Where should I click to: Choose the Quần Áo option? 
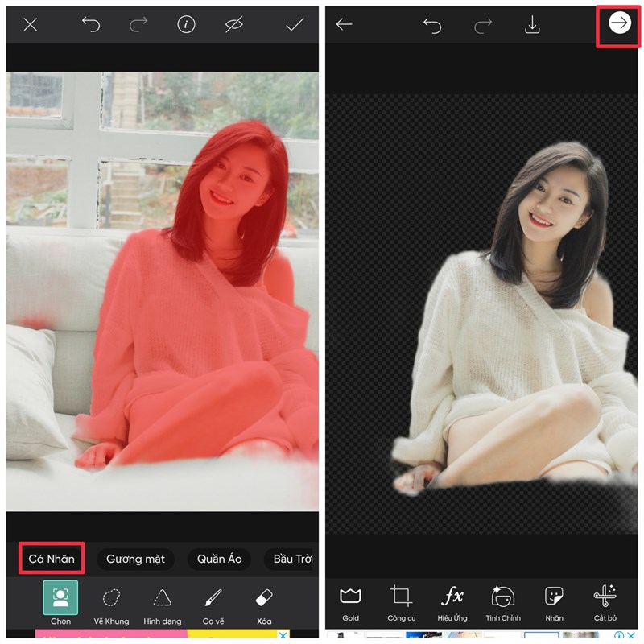coord(219,559)
